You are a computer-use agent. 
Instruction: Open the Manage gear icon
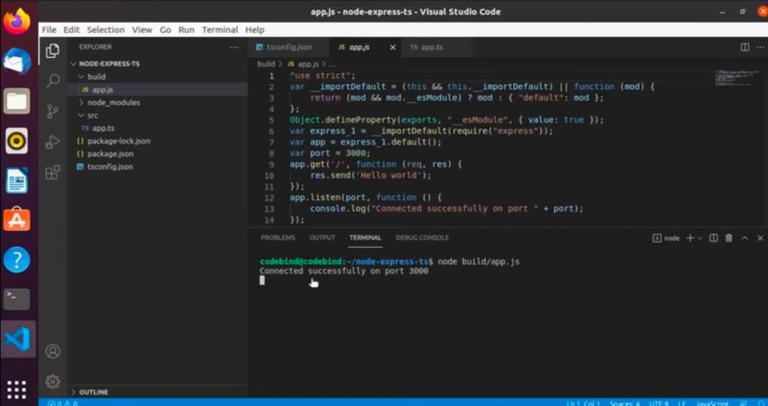pos(53,381)
